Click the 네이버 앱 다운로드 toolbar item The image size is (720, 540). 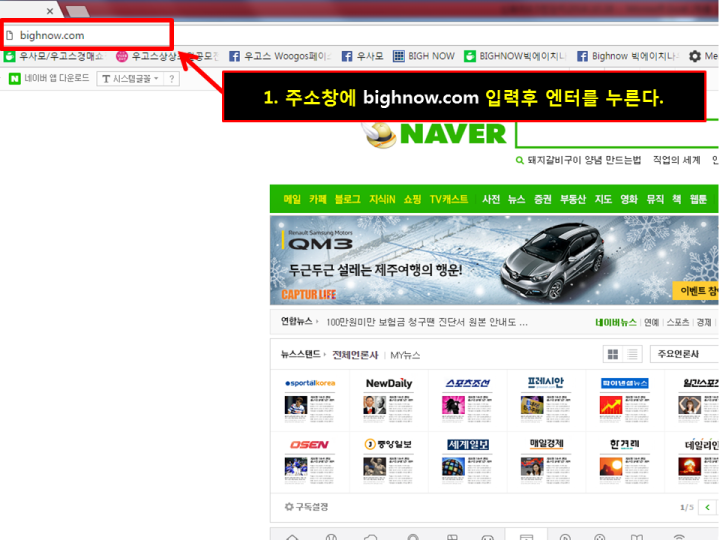pyautogui.click(x=49, y=79)
